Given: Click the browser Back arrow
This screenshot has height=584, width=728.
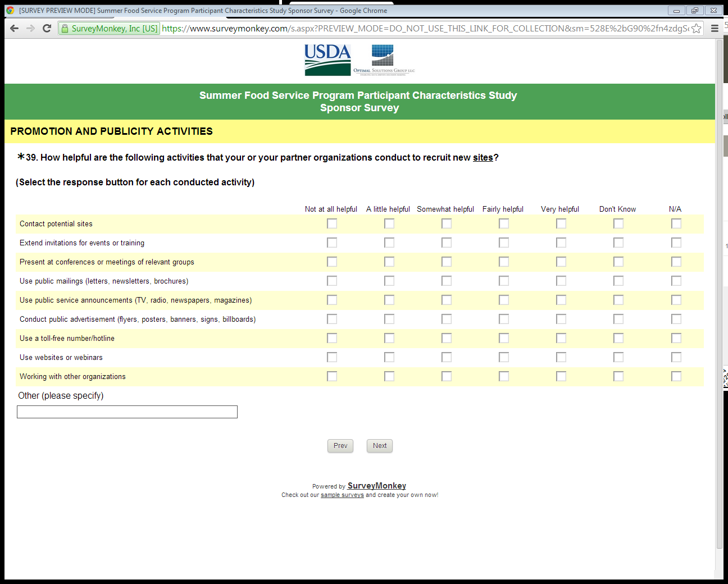Looking at the screenshot, I should 15,29.
